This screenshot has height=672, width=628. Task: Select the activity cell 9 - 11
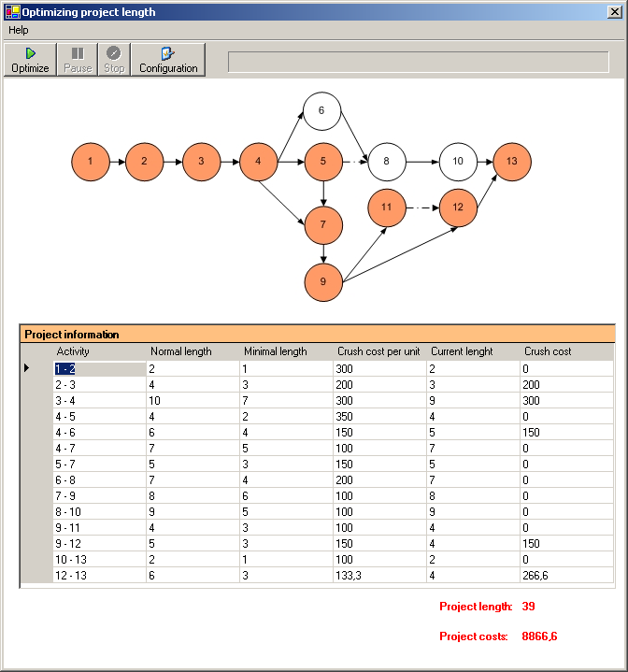coord(99,527)
